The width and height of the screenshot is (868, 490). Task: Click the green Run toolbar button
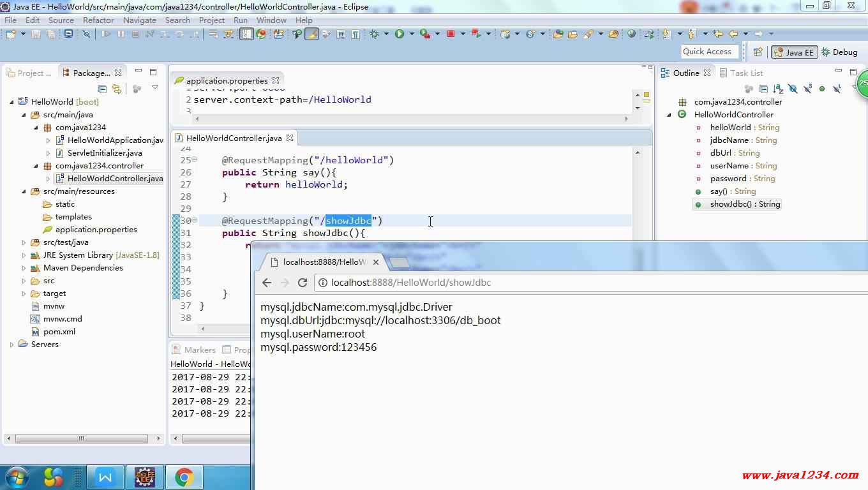(x=400, y=34)
